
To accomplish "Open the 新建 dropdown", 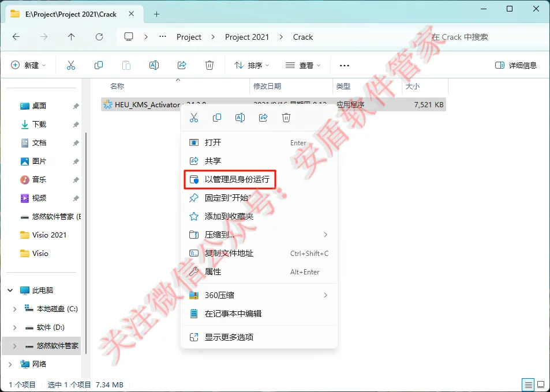I will 29,65.
